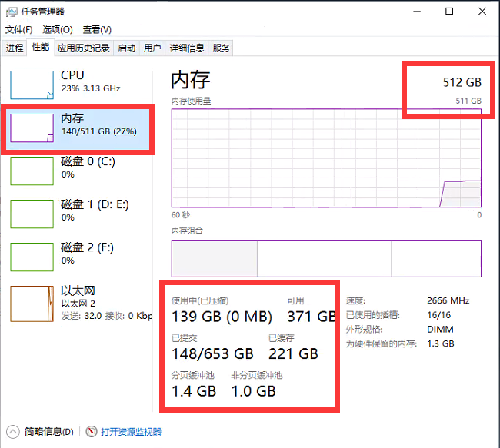Switch to the 服务 tab

point(221,48)
